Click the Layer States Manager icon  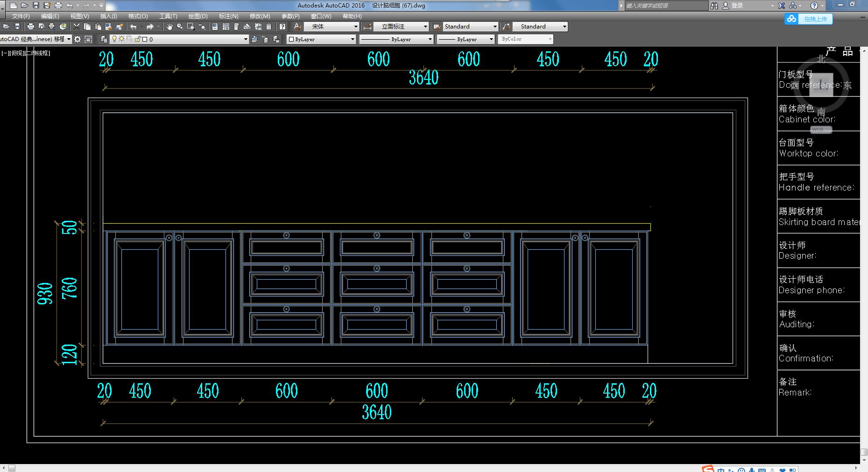tap(276, 39)
